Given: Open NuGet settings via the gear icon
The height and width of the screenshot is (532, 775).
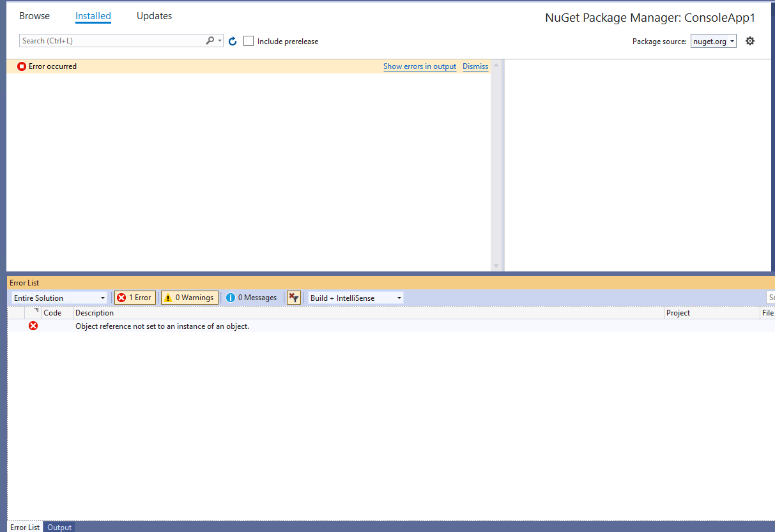Looking at the screenshot, I should [x=750, y=41].
